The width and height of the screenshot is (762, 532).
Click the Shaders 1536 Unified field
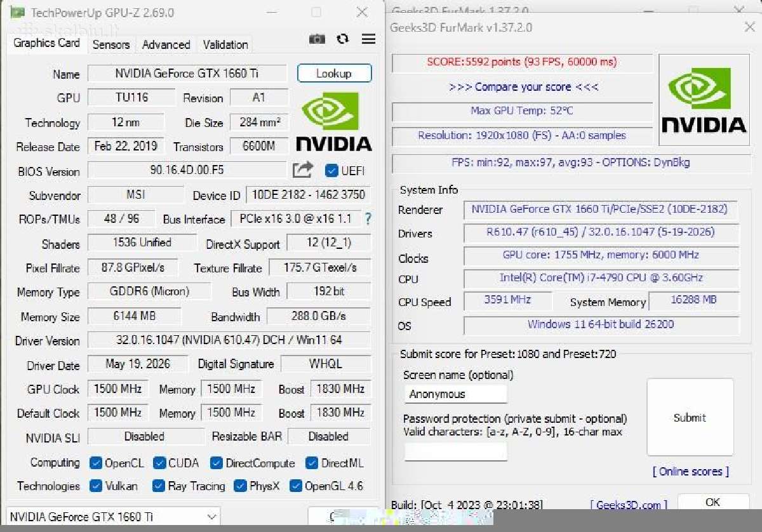click(142, 243)
